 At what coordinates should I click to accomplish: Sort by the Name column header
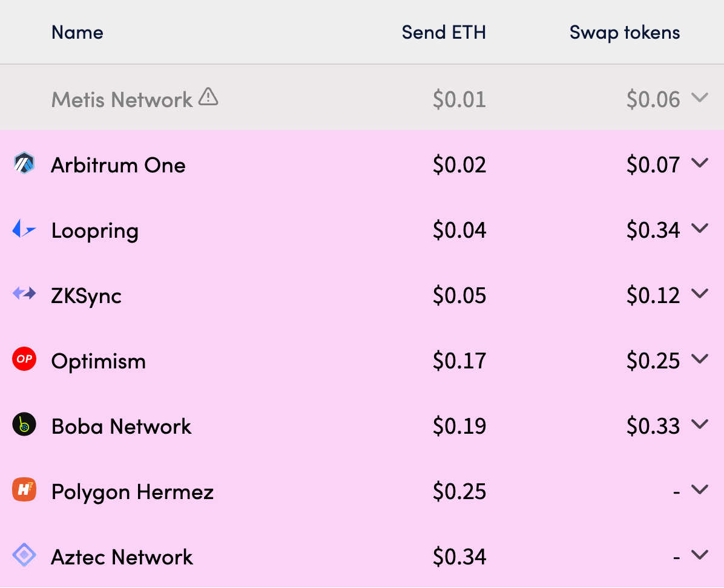(77, 32)
